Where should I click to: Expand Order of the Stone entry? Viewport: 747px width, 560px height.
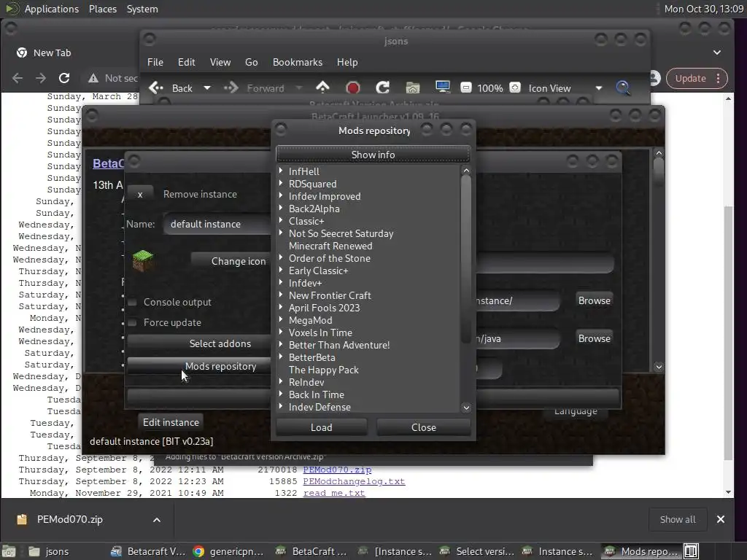point(281,257)
